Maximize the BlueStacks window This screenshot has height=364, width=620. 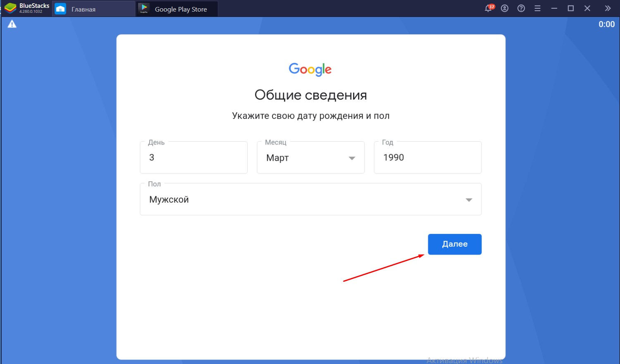pyautogui.click(x=571, y=8)
